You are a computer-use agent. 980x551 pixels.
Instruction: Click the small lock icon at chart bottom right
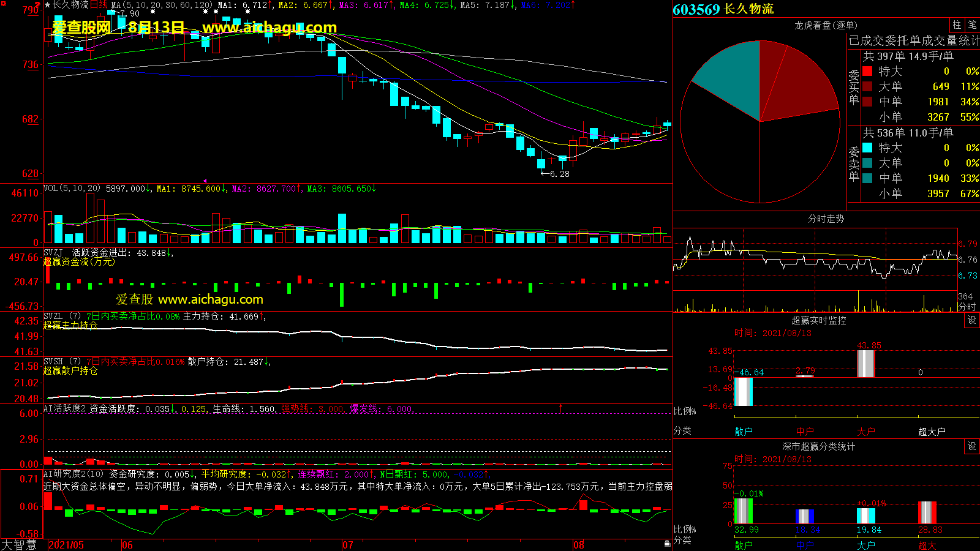[x=667, y=543]
